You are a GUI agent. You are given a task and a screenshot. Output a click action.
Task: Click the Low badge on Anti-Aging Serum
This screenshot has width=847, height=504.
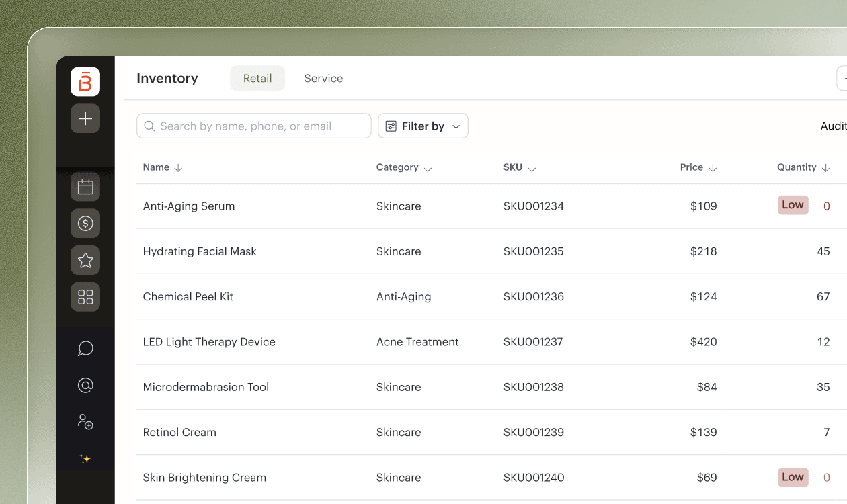(793, 206)
